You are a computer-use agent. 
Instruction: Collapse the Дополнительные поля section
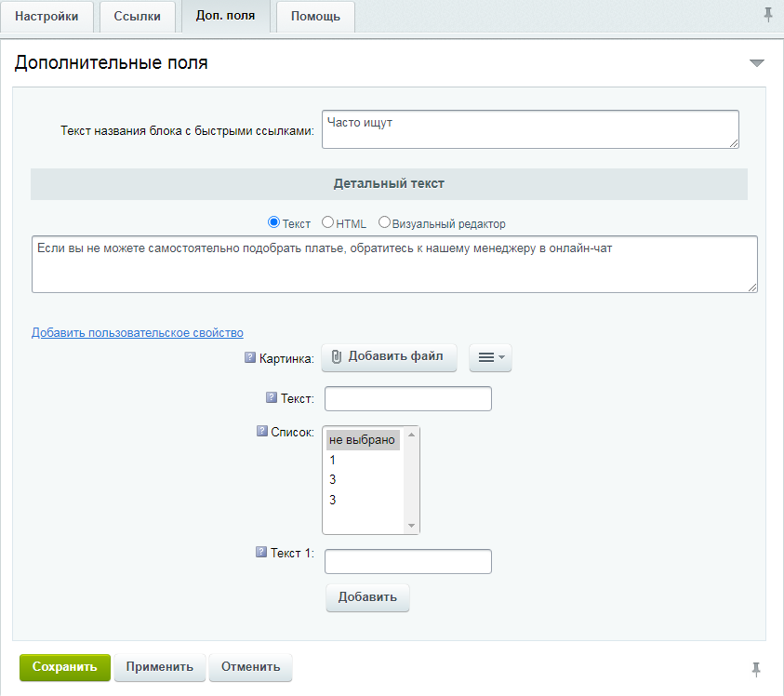756,63
